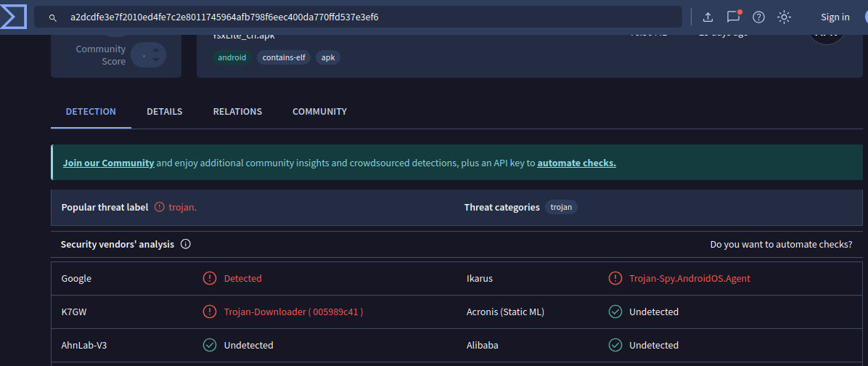Click the VirusTotal logo icon
The height and width of the screenshot is (366, 868).
pyautogui.click(x=14, y=16)
